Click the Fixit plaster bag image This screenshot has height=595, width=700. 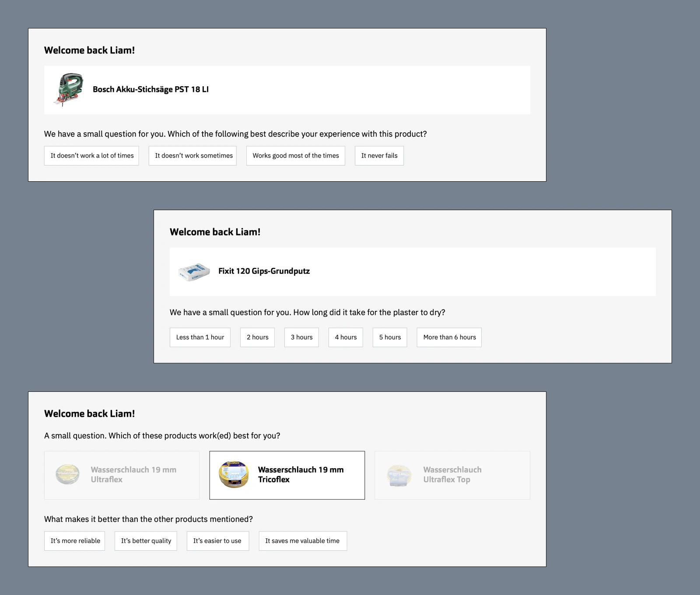(193, 271)
